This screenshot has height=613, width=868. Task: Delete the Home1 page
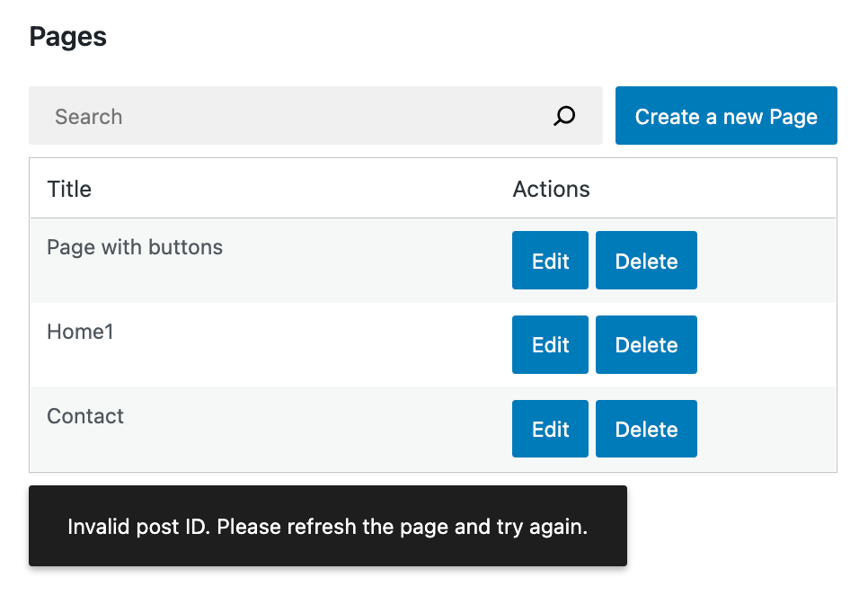tap(646, 344)
